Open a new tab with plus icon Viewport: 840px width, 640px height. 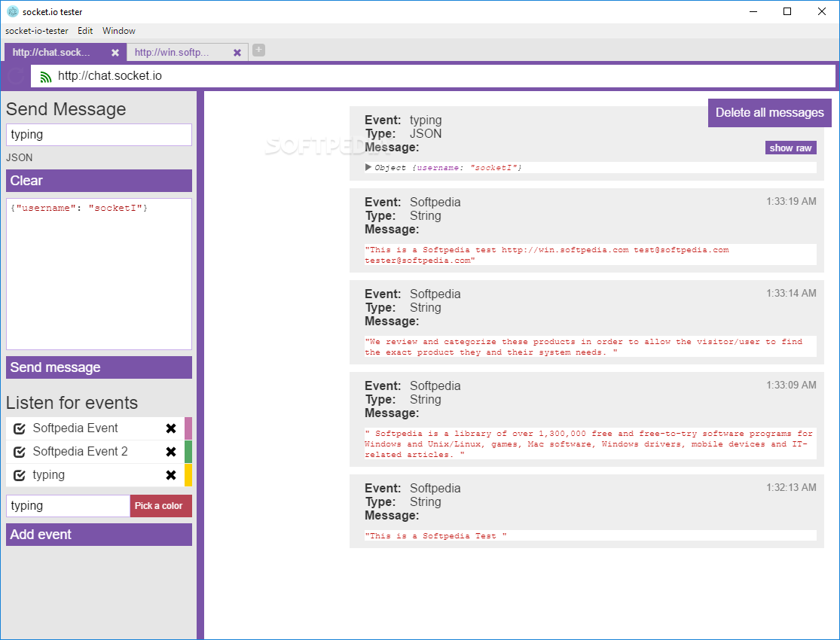tap(258, 50)
